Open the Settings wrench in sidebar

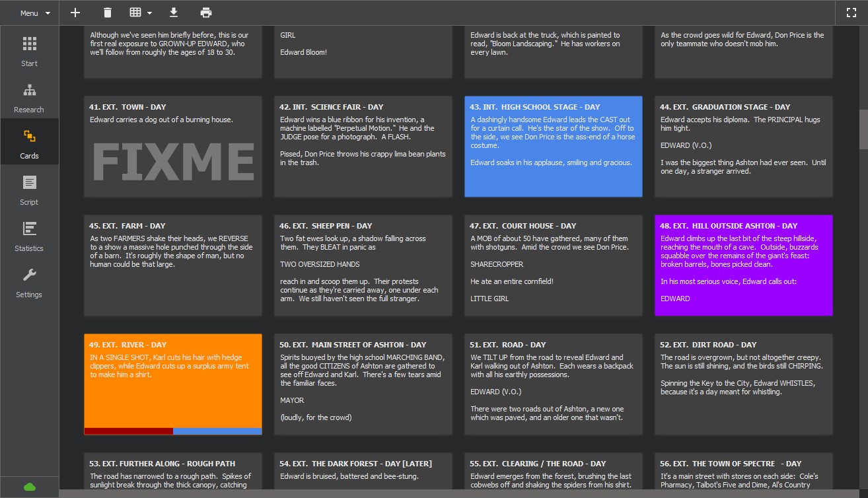(29, 282)
